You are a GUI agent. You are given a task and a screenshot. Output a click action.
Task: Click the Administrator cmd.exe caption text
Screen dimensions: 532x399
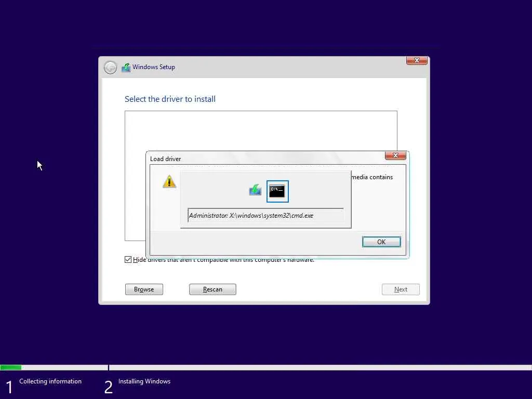pyautogui.click(x=251, y=216)
